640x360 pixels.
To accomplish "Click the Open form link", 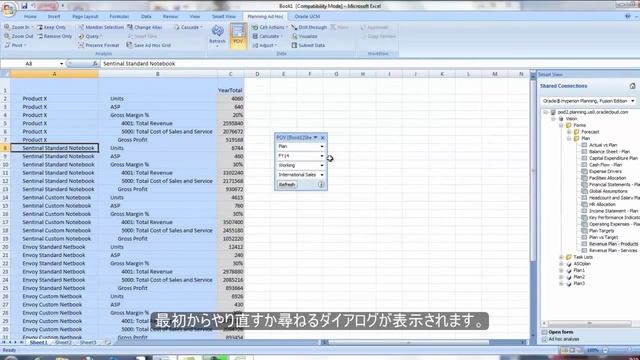I will tap(560, 332).
